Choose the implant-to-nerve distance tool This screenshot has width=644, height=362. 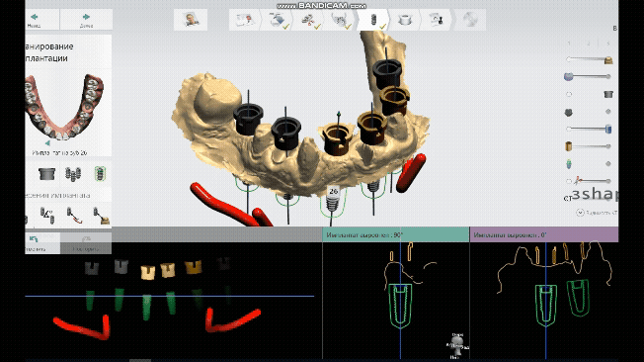click(74, 216)
